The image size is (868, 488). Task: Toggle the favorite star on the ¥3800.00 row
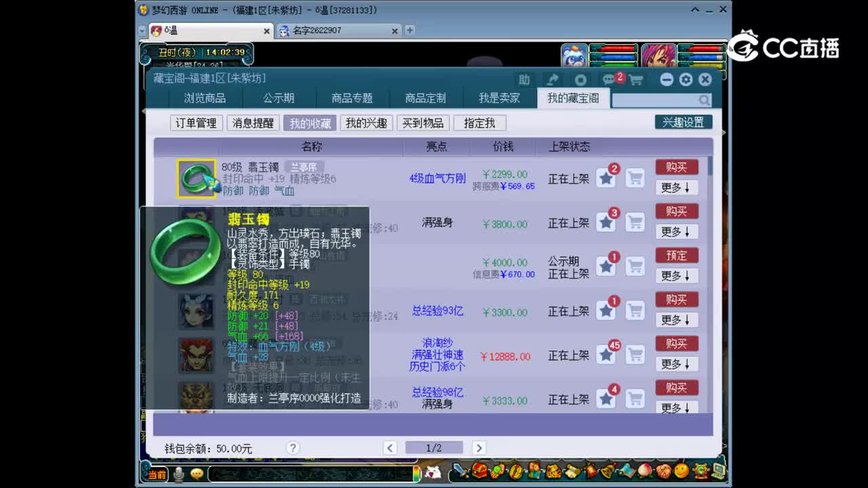click(x=606, y=222)
